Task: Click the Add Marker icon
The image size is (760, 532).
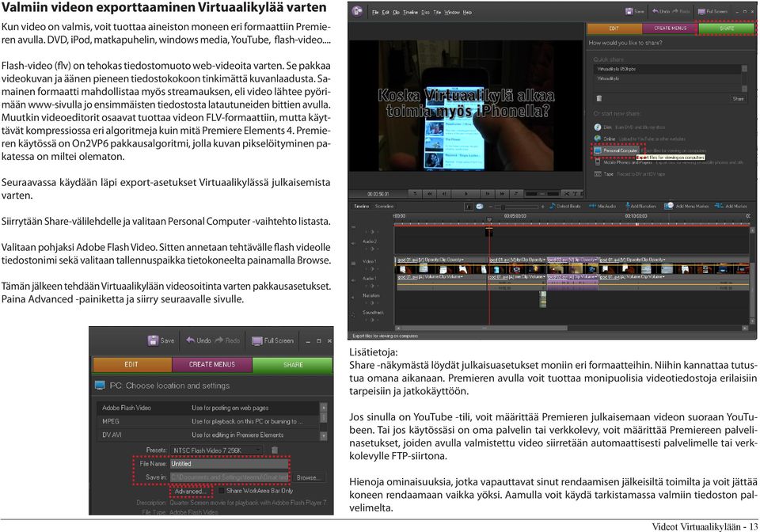Action: tap(719, 206)
